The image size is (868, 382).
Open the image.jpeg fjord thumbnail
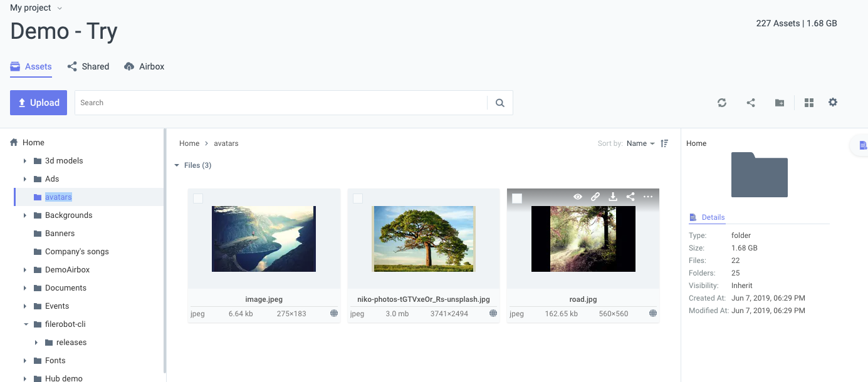[264, 239]
